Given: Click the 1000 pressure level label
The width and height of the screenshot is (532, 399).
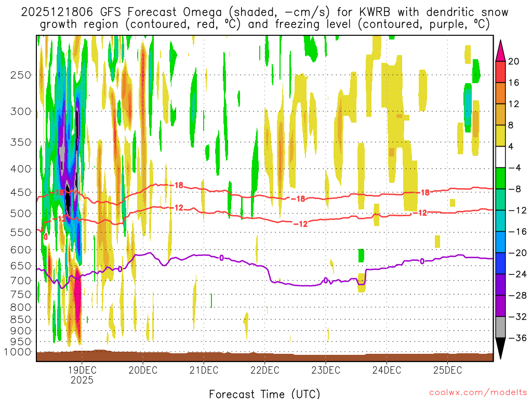Looking at the screenshot, I should (x=18, y=352).
